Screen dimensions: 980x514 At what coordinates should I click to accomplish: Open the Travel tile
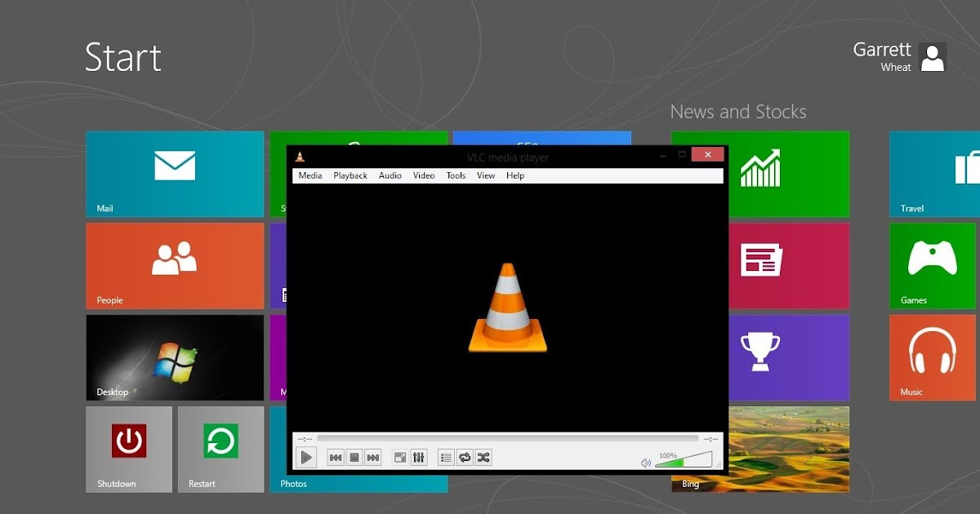(934, 174)
